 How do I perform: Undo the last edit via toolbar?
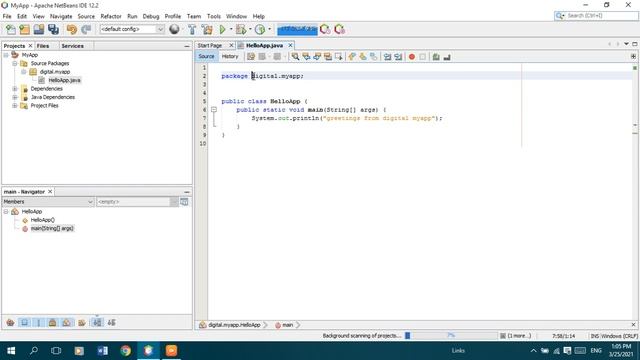click(72, 29)
